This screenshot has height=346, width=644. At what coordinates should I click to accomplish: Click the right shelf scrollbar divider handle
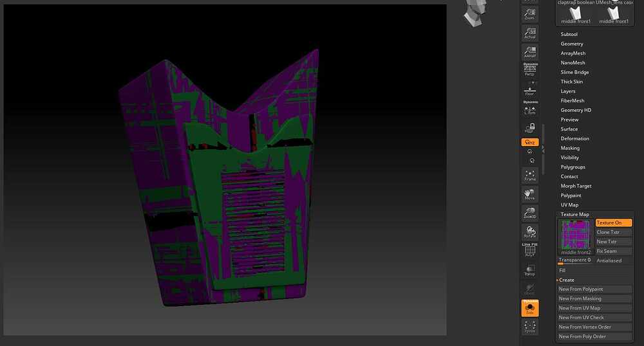(x=543, y=150)
